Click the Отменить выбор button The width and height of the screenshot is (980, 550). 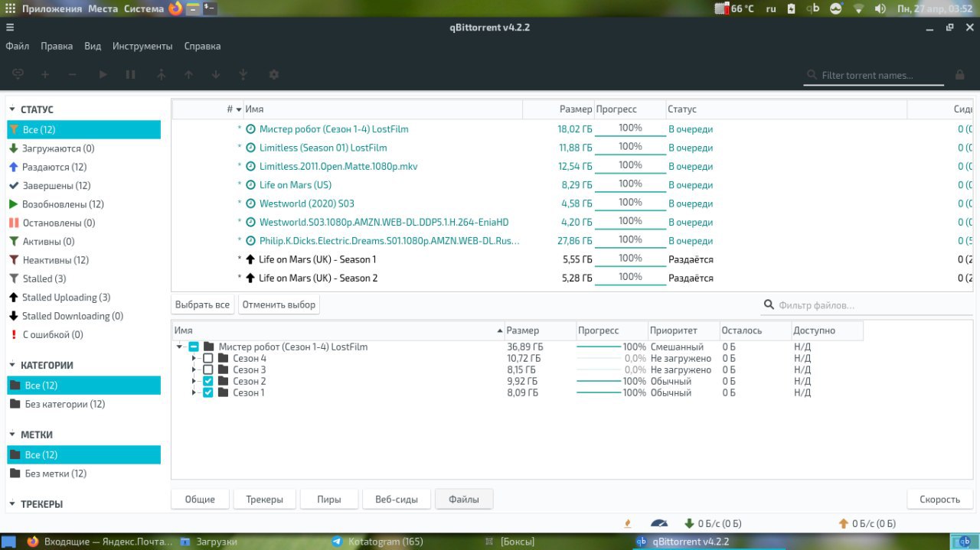[x=279, y=304]
